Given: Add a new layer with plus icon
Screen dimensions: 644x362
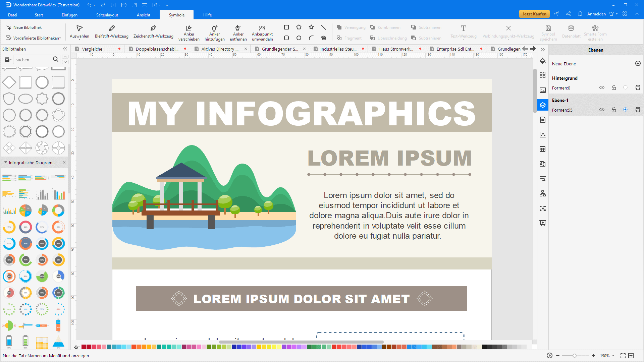Looking at the screenshot, I should (638, 63).
